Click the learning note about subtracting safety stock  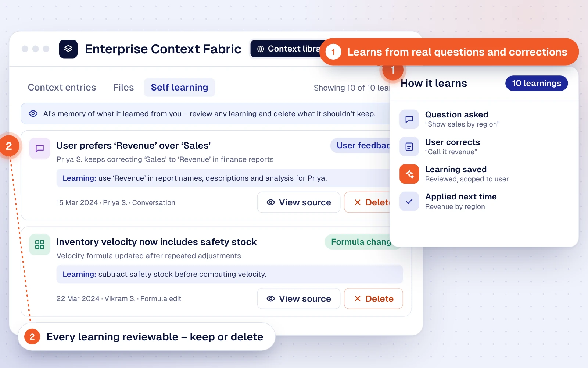point(230,274)
